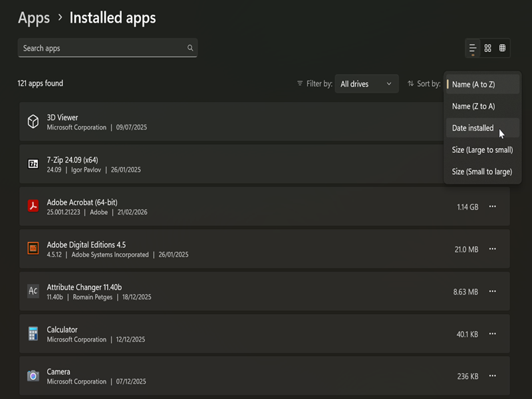This screenshot has width=532, height=399.
Task: Sort by Size (Large to small)
Action: (482, 150)
